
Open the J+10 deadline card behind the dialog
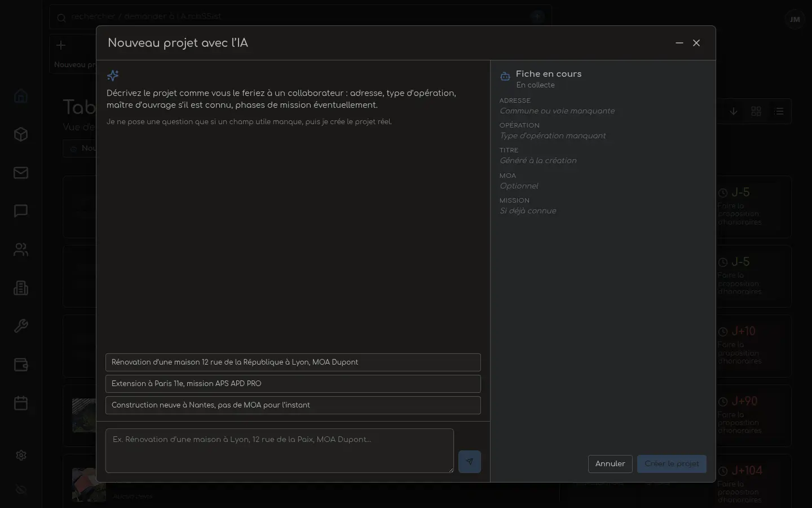[754, 346]
